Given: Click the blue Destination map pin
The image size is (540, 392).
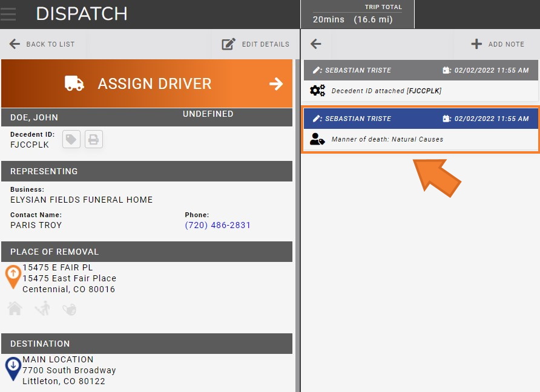Looking at the screenshot, I should [13, 368].
